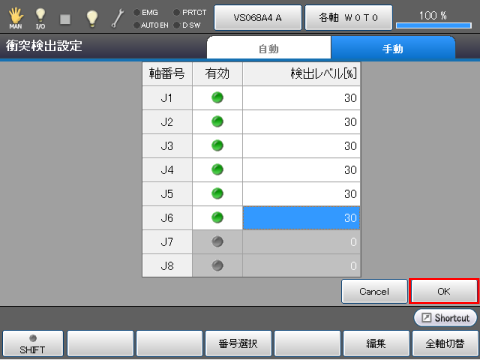Screen dimensions: 480x360
Task: Select the J5 detection level cell
Action: coord(301,194)
